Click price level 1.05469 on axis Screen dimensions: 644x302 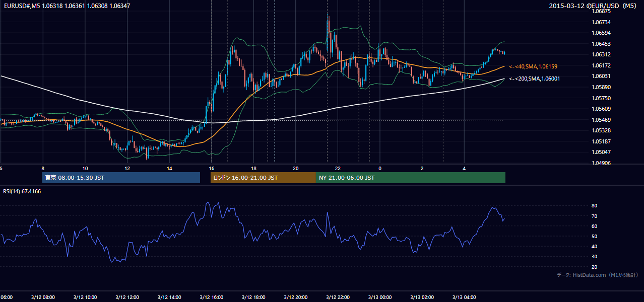click(601, 120)
